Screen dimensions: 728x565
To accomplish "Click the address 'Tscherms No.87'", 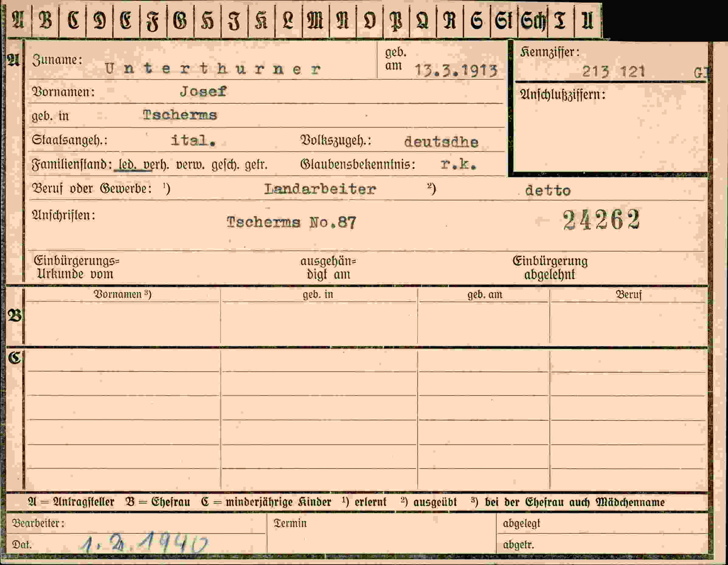I will 291,222.
